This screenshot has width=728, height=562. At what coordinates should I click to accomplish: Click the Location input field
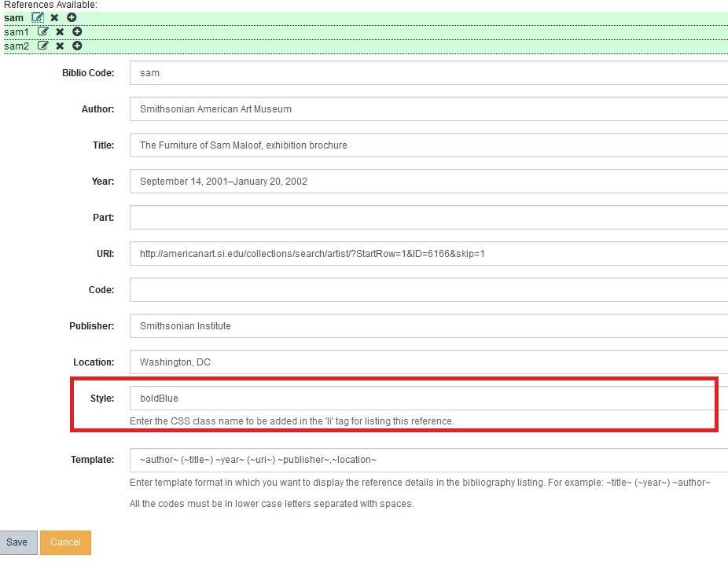coord(428,362)
